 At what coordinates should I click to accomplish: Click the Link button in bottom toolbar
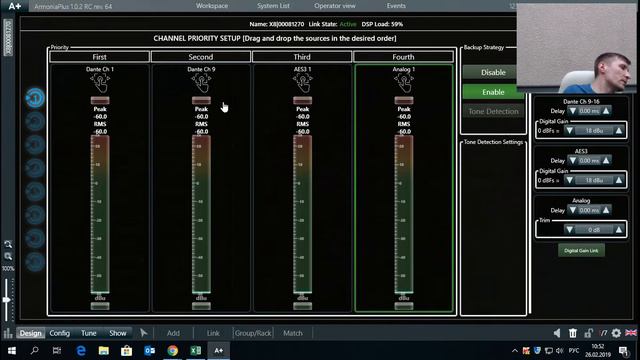click(213, 333)
